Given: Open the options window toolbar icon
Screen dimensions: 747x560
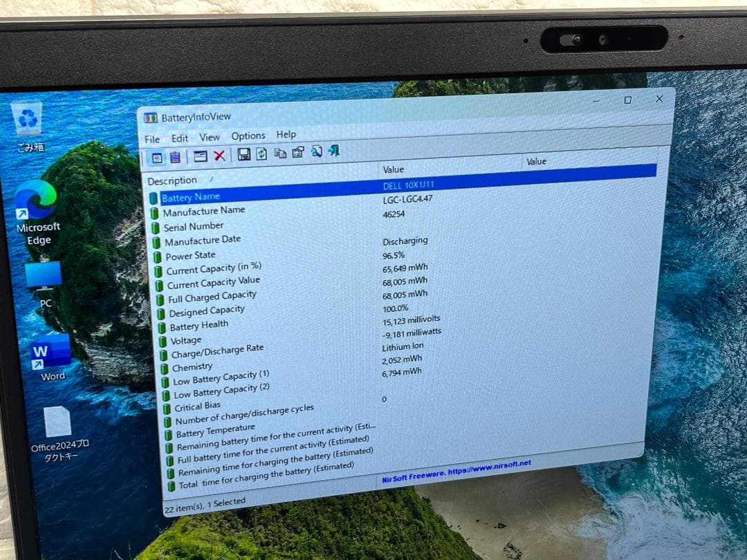Looking at the screenshot, I should pos(201,156).
